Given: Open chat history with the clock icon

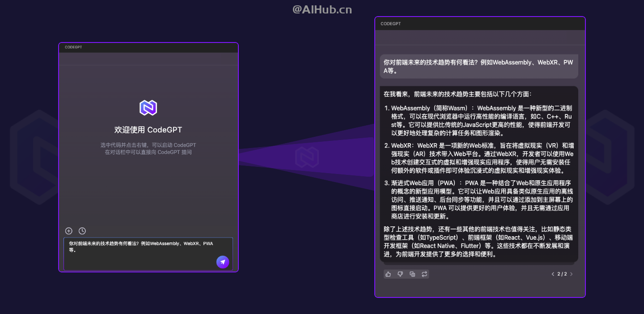Looking at the screenshot, I should [82, 231].
